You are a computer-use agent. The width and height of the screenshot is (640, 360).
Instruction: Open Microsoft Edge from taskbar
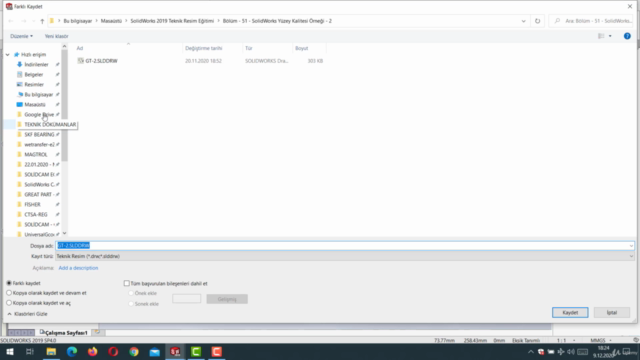[x=72, y=351]
